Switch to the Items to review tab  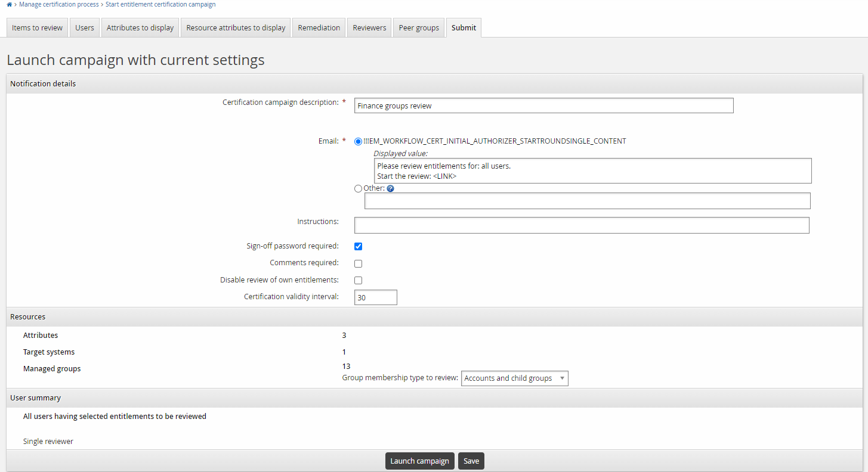point(37,28)
